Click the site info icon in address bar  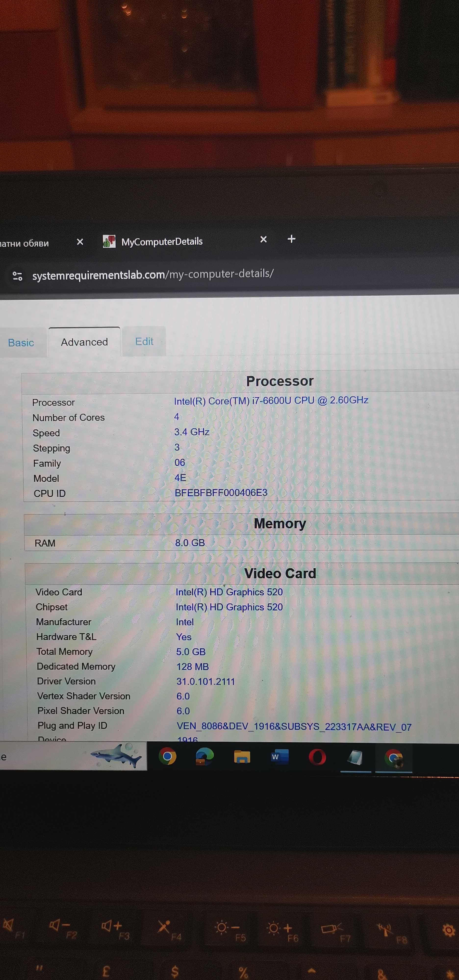coord(17,276)
